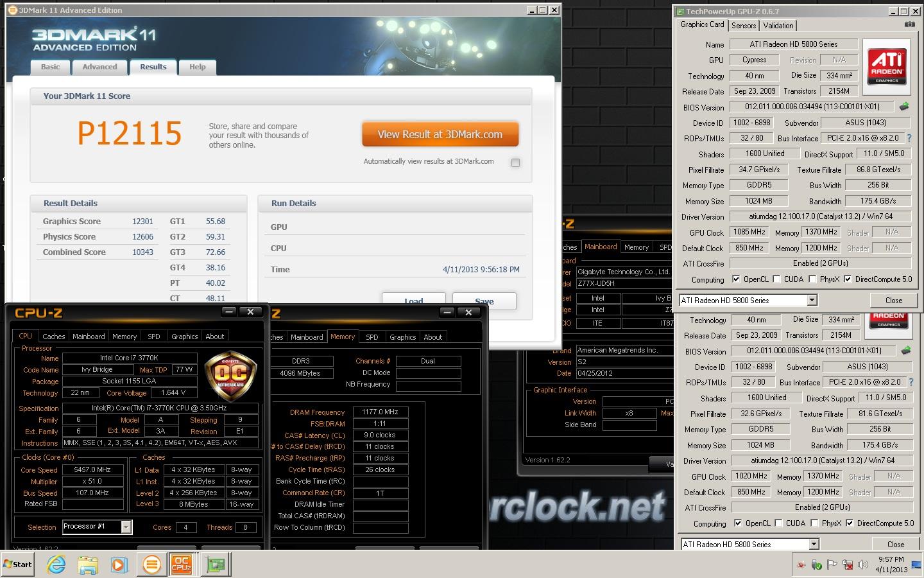
Task: Open Graphics tab in CPU-Z memory window
Action: tap(403, 337)
